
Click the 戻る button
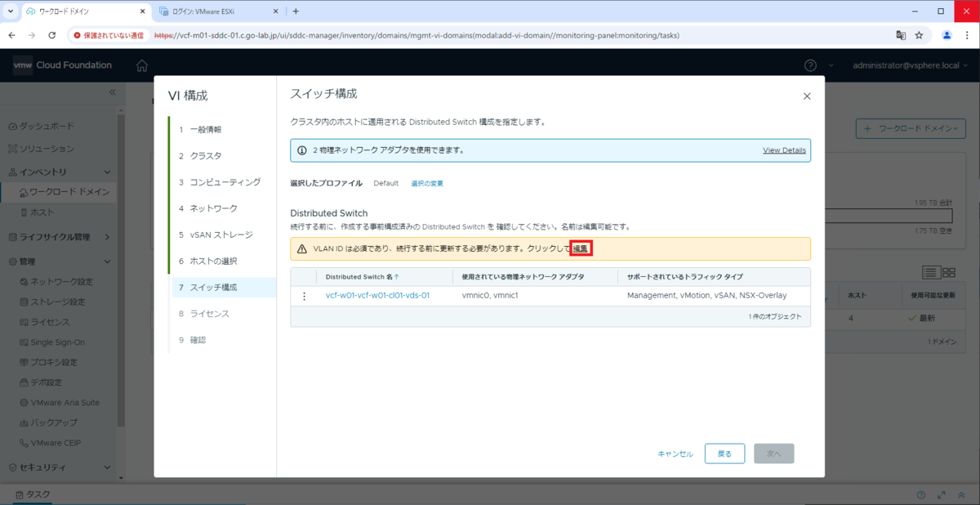point(724,454)
